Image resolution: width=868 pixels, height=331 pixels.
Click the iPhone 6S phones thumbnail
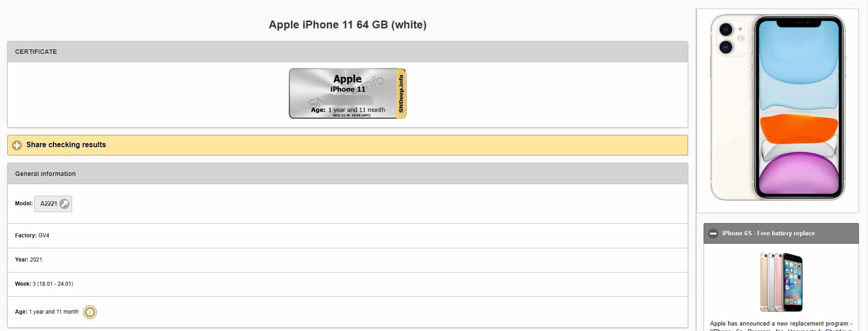pyautogui.click(x=781, y=282)
